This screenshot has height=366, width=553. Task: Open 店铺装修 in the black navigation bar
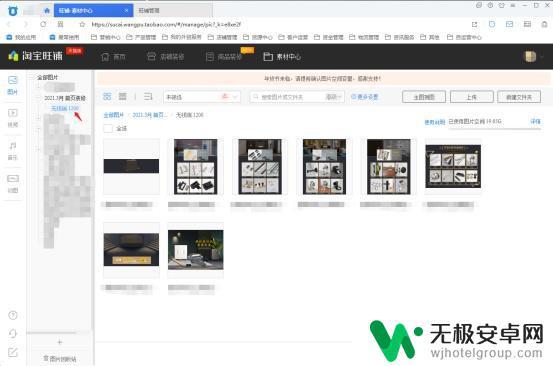tap(165, 56)
